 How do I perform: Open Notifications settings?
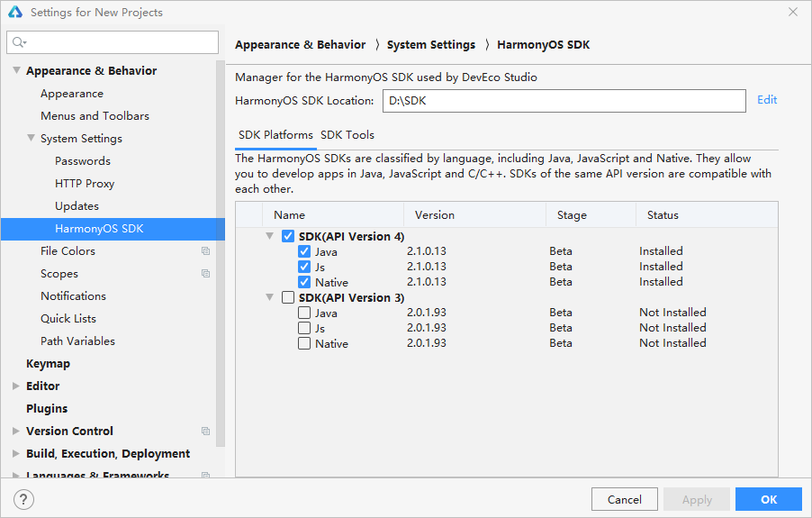pyautogui.click(x=73, y=296)
